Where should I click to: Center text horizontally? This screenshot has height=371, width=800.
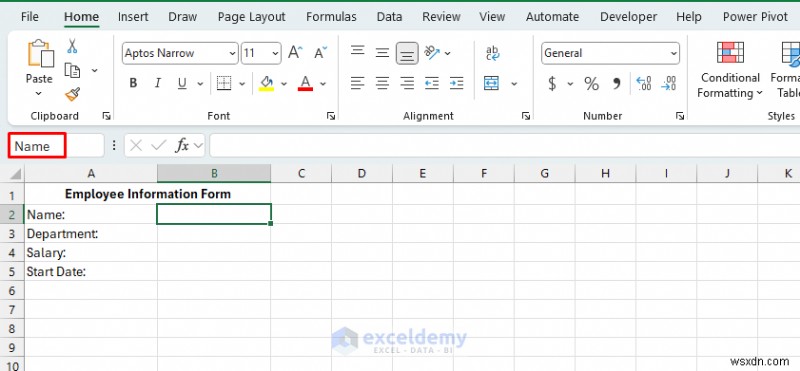pos(382,83)
